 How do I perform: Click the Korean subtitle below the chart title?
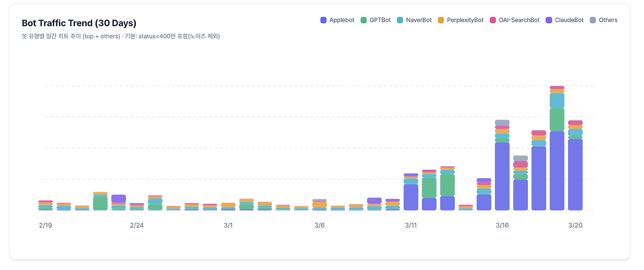pos(121,36)
